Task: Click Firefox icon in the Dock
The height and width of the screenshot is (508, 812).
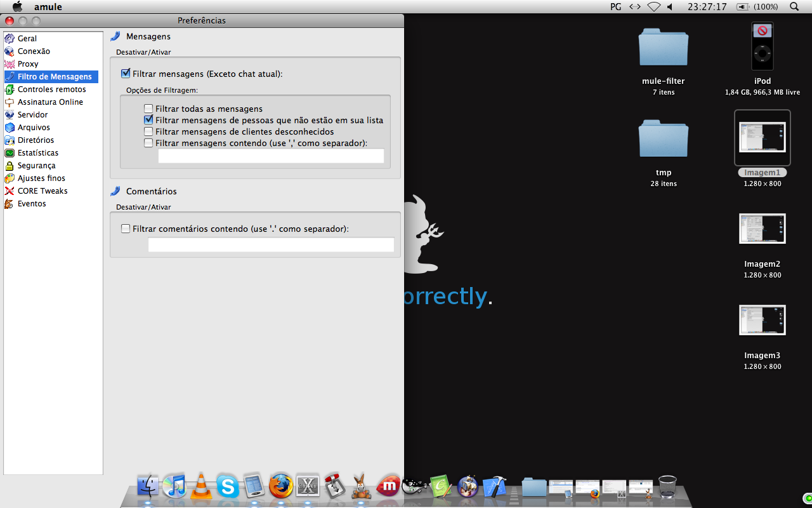Action: point(281,486)
